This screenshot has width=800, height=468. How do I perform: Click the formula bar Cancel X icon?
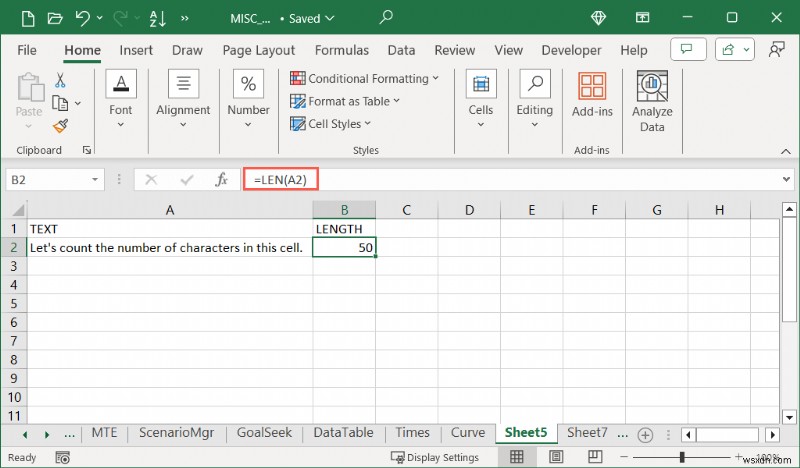coord(151,180)
